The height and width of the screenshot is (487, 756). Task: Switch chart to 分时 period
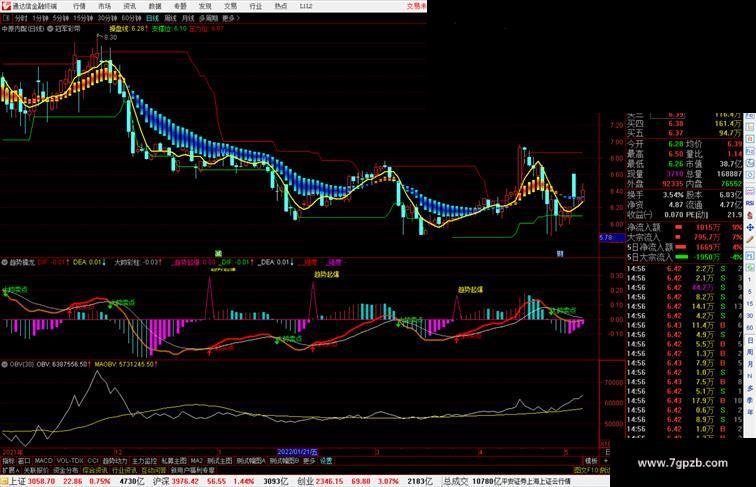21,18
